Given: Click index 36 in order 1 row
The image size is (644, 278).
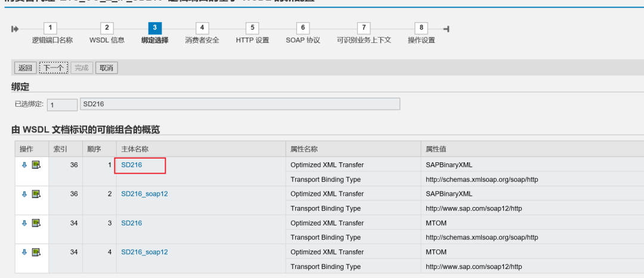Looking at the screenshot, I should [74, 165].
